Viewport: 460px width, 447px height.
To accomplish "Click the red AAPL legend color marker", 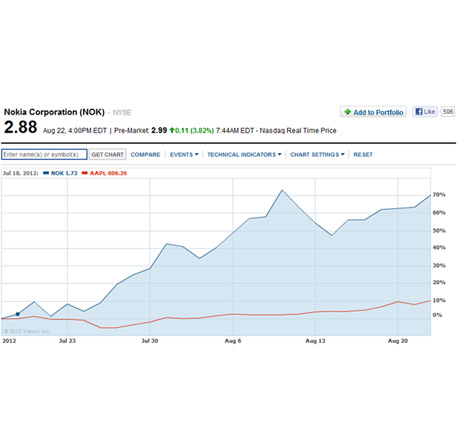I will [85, 173].
